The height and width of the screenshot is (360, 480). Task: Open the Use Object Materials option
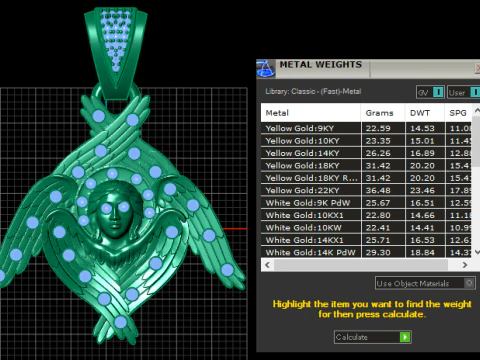(425, 283)
